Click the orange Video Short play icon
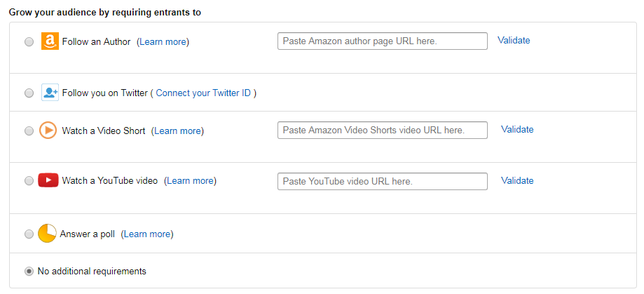The height and width of the screenshot is (294, 644). point(48,131)
